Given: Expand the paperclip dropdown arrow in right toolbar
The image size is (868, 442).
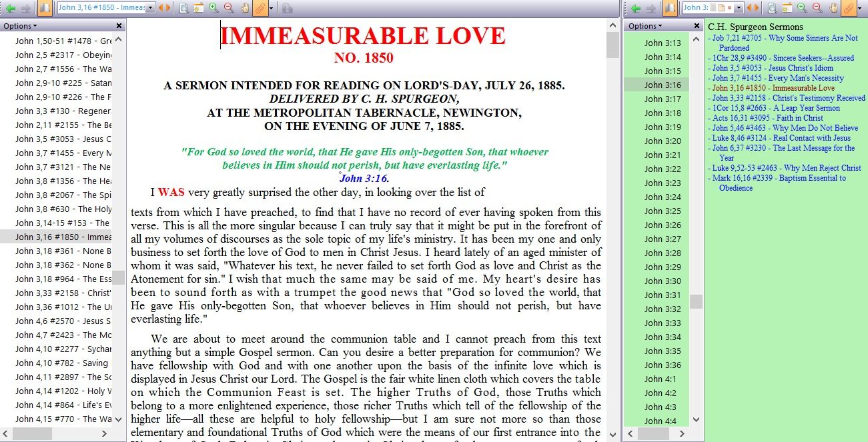Looking at the screenshot, I should (x=858, y=8).
